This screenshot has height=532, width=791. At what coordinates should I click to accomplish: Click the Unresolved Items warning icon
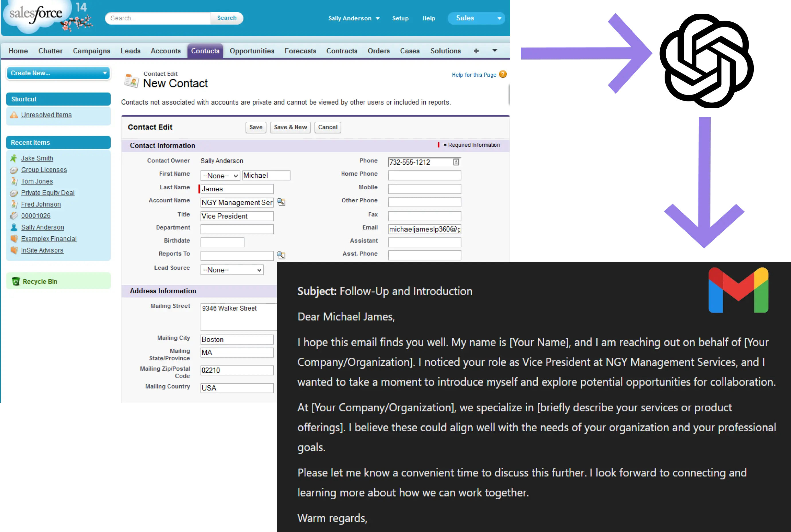point(14,115)
